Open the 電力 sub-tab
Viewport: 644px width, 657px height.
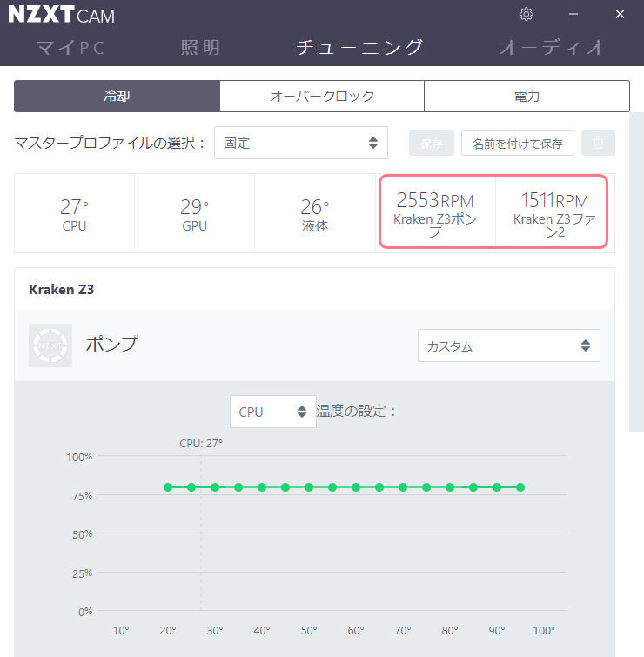pyautogui.click(x=527, y=96)
